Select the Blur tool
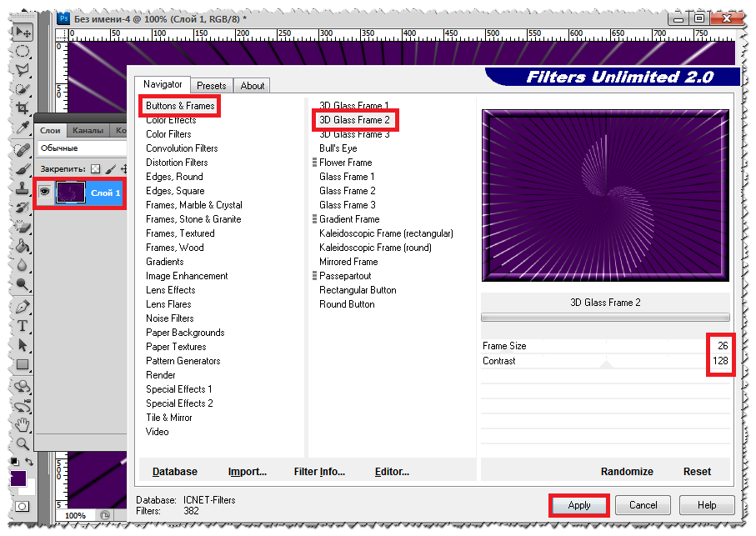 (23, 264)
